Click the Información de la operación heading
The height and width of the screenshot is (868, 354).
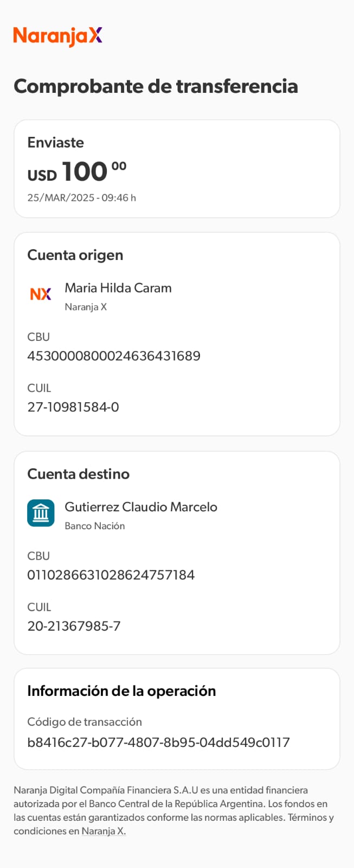pyautogui.click(x=121, y=691)
